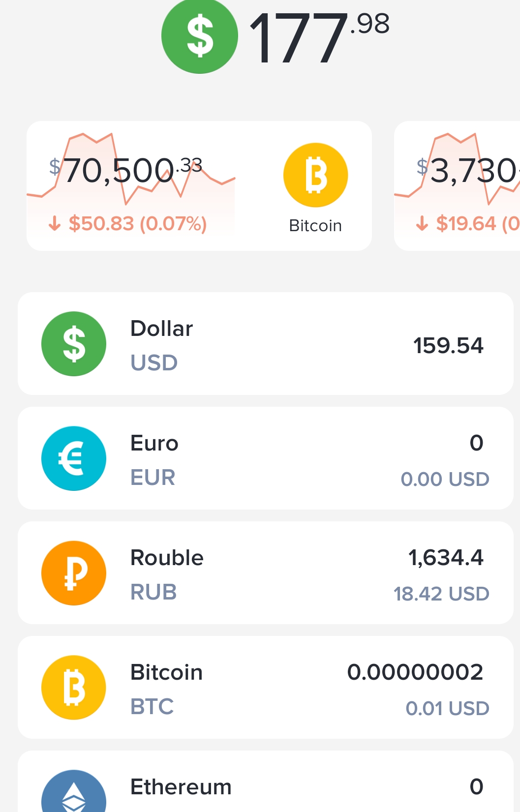Tap the orange Rouble currency icon
520x812 pixels.
click(74, 573)
